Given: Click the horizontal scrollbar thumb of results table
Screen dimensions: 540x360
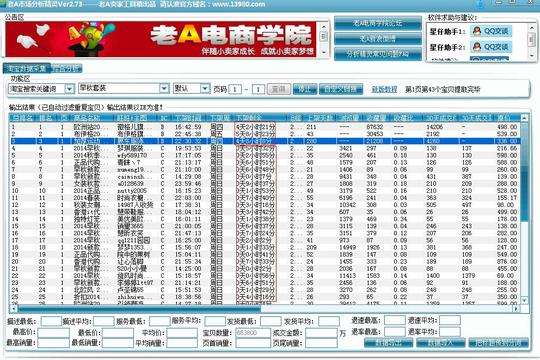Looking at the screenshot, I should point(139,309).
